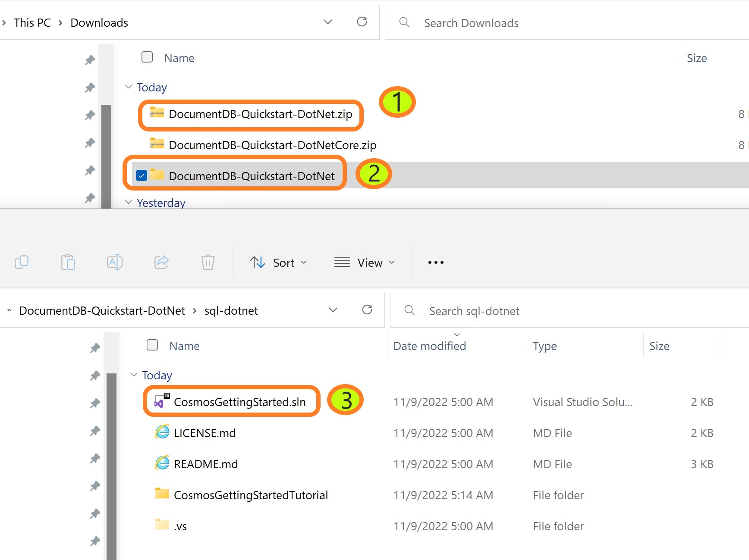This screenshot has height=560, width=749.
Task: Collapse the Today group in Downloads
Action: click(x=129, y=87)
